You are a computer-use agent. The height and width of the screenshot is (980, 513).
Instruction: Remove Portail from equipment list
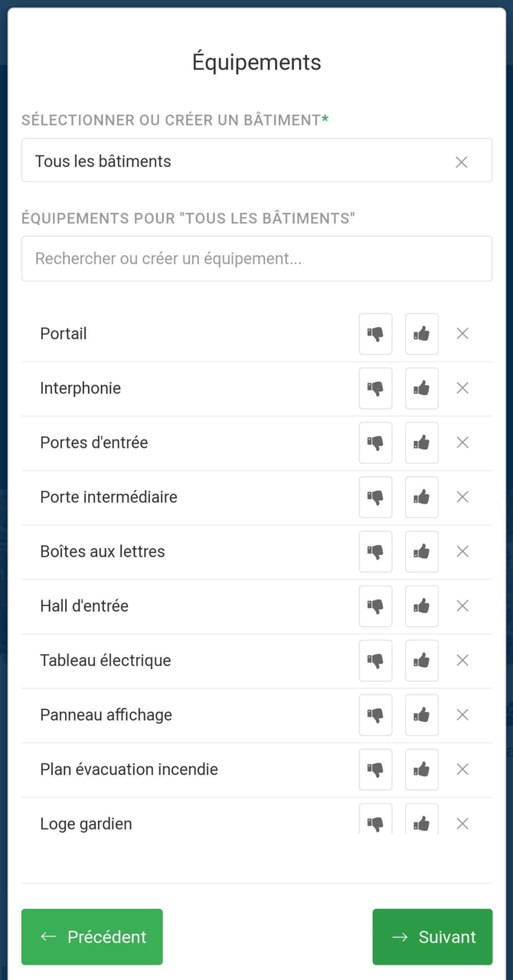point(462,334)
